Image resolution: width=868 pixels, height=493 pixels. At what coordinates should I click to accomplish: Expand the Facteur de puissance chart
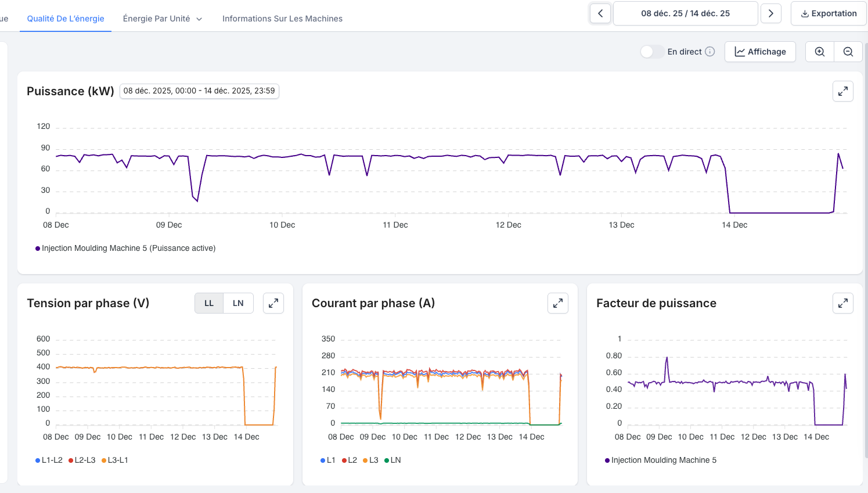pos(842,303)
